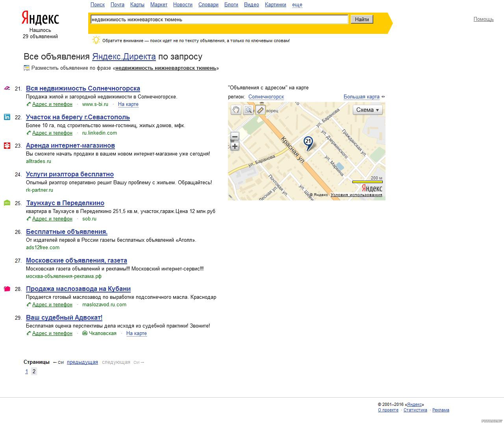Open Услуги риэлтора бесплатно result
This screenshot has height=424, width=504.
[x=70, y=174]
